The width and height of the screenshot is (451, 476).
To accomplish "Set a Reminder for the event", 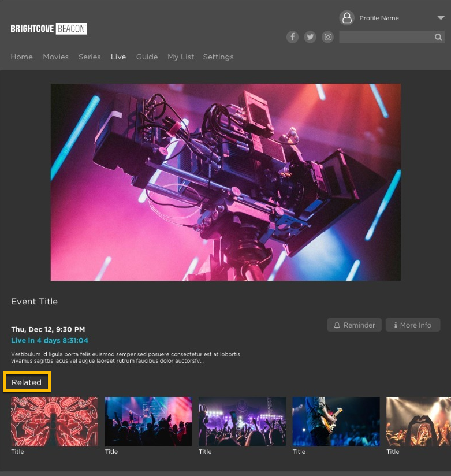I will (355, 325).
